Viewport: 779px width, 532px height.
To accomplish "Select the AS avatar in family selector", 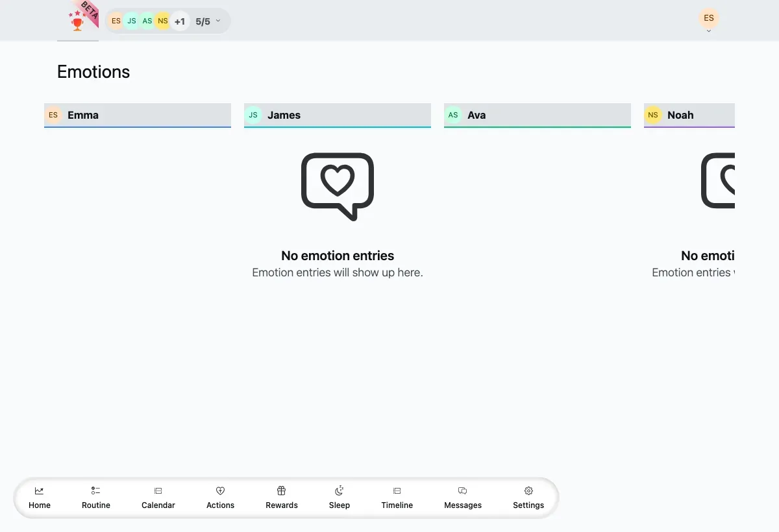I will pyautogui.click(x=147, y=21).
